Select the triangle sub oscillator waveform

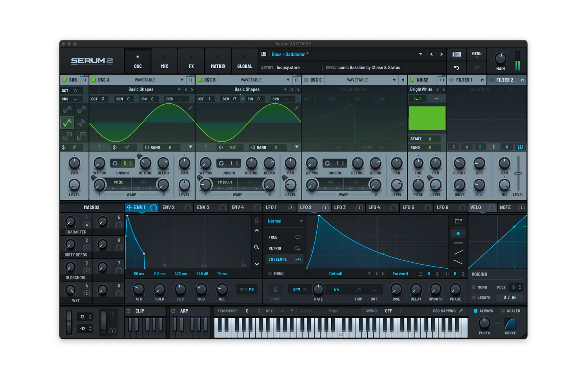coord(67,123)
